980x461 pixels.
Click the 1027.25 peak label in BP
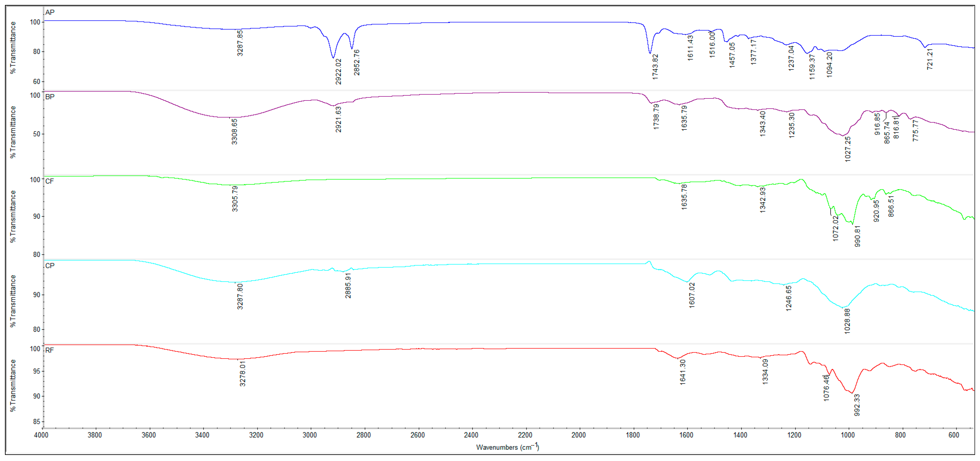[x=848, y=149]
